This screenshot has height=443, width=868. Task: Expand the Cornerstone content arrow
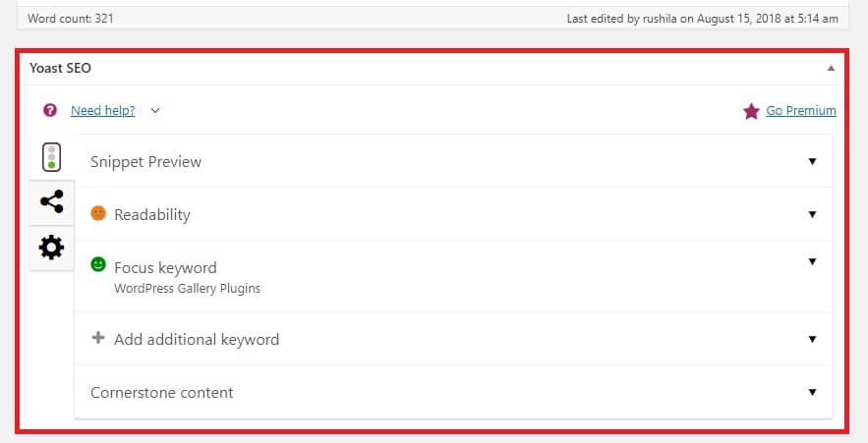pyautogui.click(x=812, y=392)
